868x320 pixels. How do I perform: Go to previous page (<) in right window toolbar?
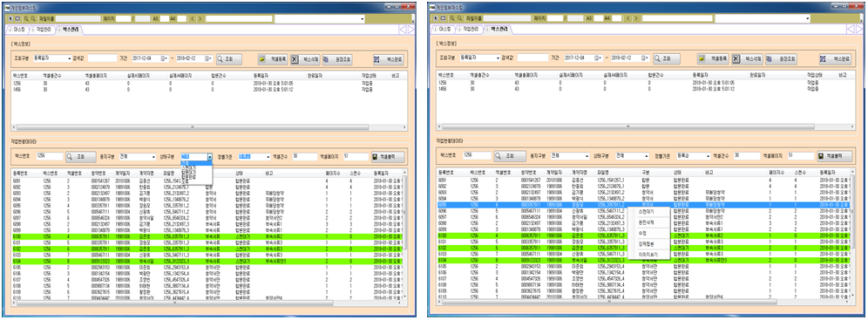(627, 18)
